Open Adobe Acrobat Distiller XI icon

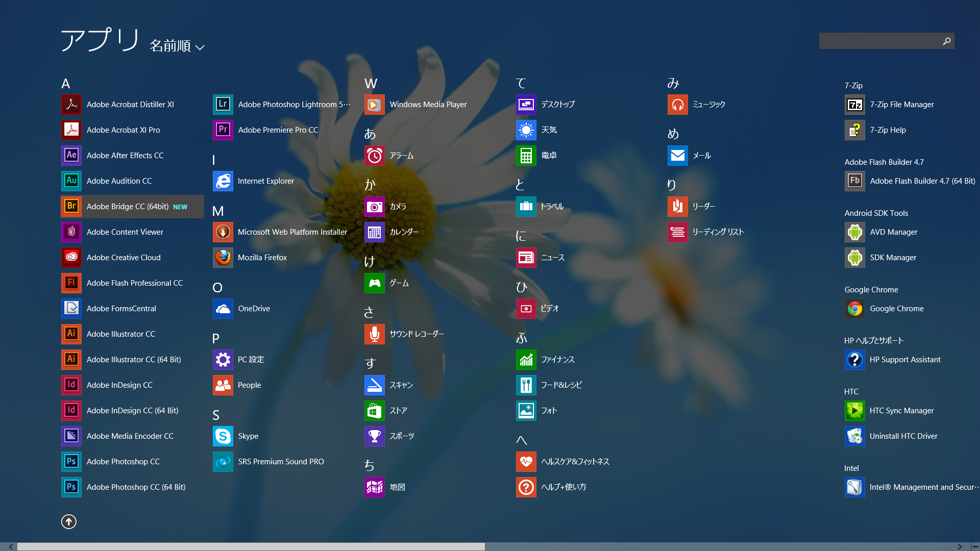tap(71, 104)
